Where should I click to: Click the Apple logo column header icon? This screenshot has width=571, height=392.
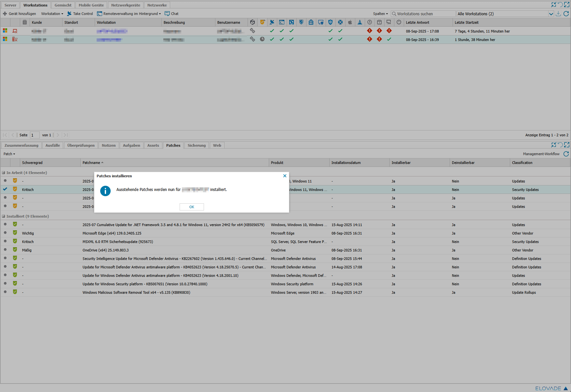[350, 22]
